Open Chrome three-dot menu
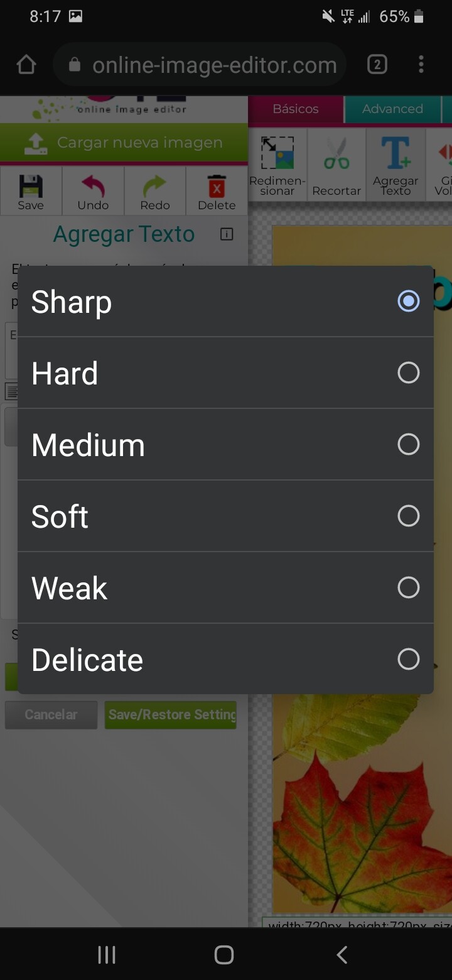Screen dimensions: 452x980 [421, 65]
